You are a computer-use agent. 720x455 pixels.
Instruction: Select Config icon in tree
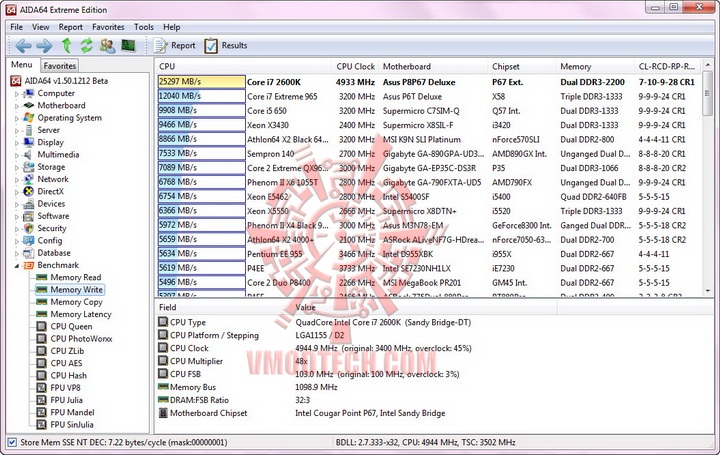click(29, 241)
